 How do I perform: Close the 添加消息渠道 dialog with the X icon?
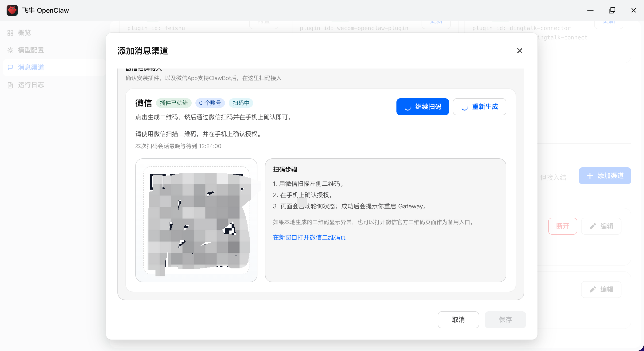pyautogui.click(x=520, y=51)
